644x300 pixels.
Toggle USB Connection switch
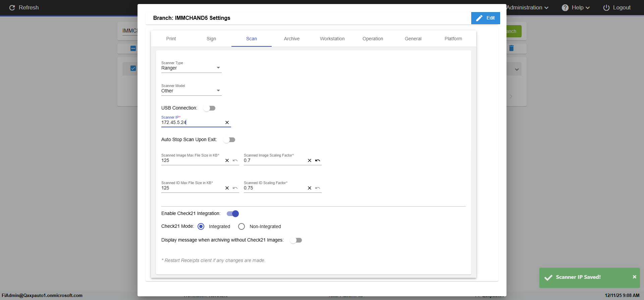(x=209, y=108)
